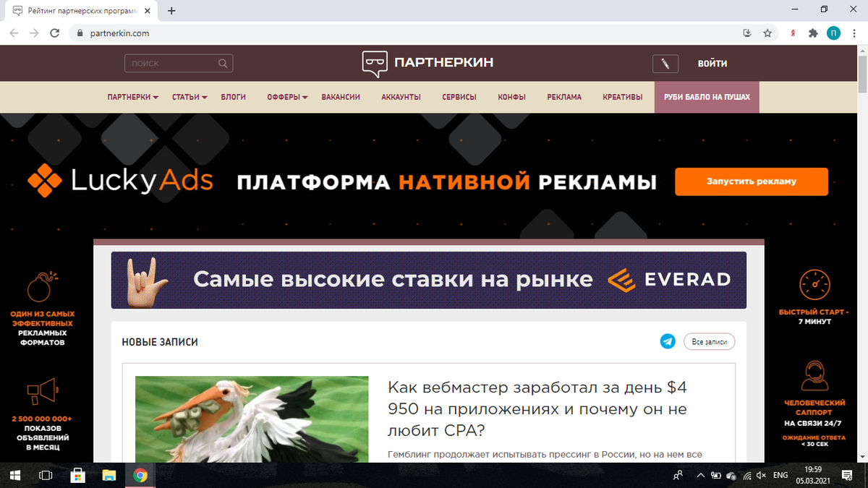Open the notification center icon
Image resolution: width=868 pixels, height=488 pixels.
(847, 475)
